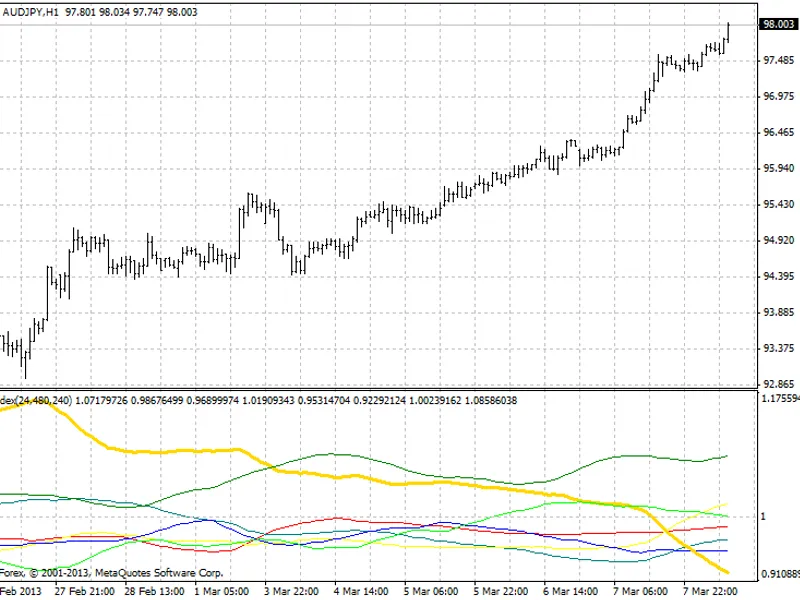
Task: Click the 95.940 price scale label
Action: pyautogui.click(x=779, y=168)
